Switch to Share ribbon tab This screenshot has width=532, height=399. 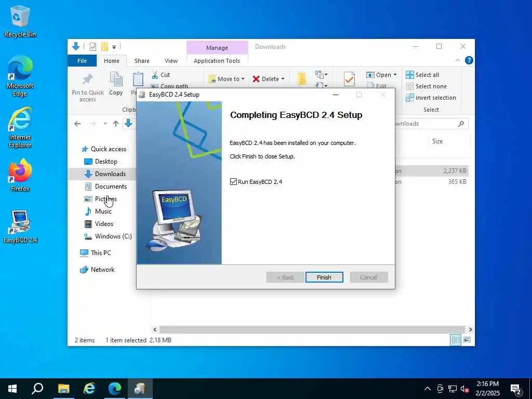coord(142,61)
